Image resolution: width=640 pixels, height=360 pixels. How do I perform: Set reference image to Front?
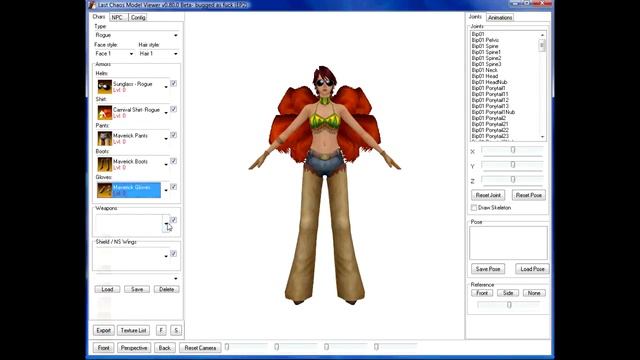click(482, 293)
